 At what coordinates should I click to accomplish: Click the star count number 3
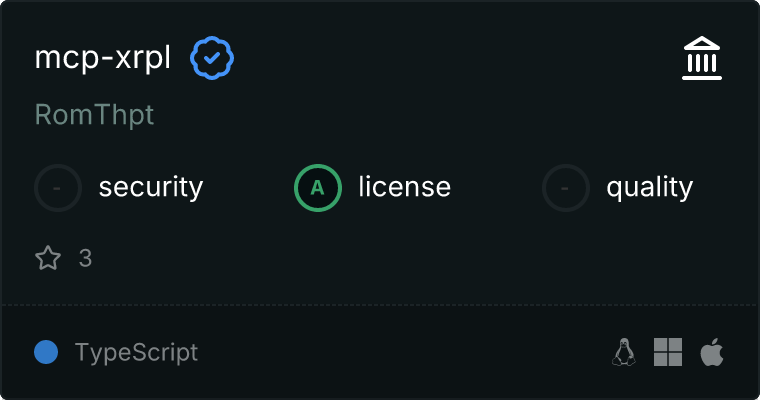[x=85, y=258]
